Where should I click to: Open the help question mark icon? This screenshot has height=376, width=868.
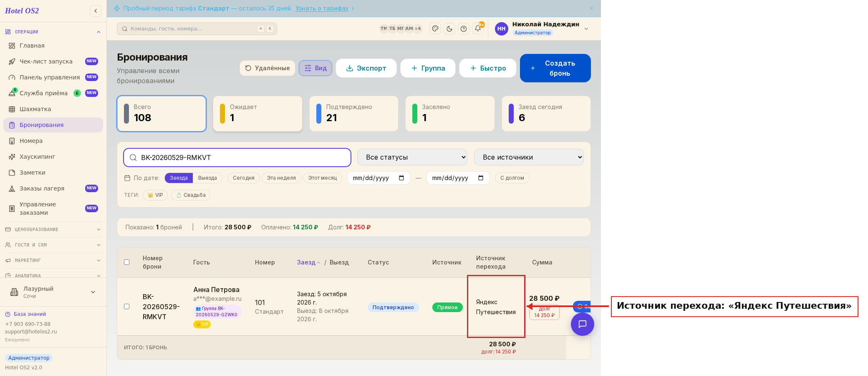click(x=464, y=29)
